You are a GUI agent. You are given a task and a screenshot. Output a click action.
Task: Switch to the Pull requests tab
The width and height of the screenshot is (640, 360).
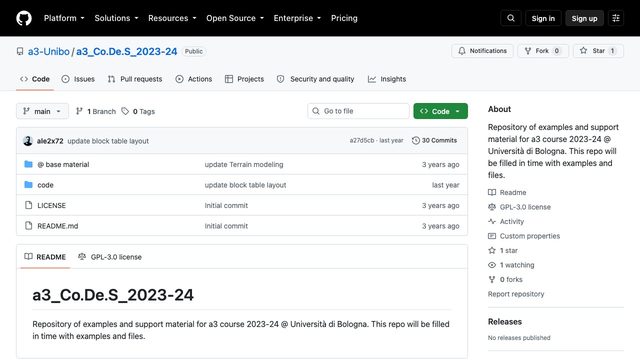pyautogui.click(x=135, y=79)
